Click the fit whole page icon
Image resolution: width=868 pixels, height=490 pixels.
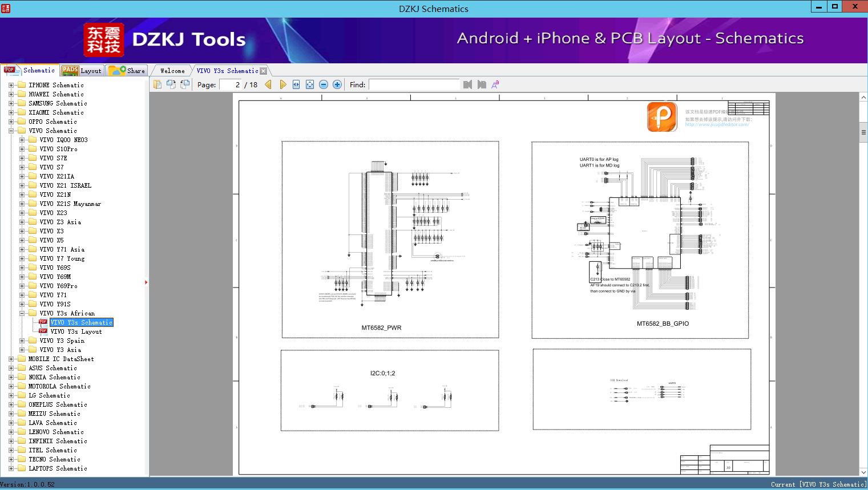[309, 84]
